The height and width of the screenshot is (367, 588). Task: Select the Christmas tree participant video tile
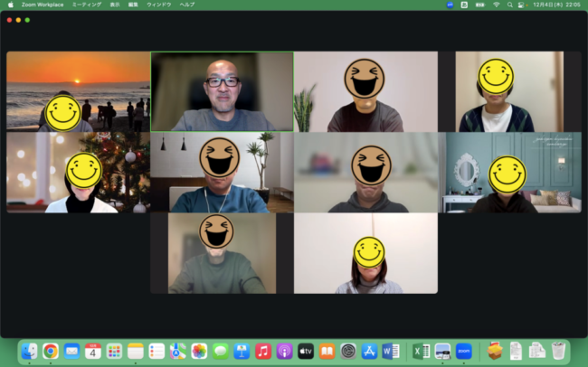click(x=78, y=173)
